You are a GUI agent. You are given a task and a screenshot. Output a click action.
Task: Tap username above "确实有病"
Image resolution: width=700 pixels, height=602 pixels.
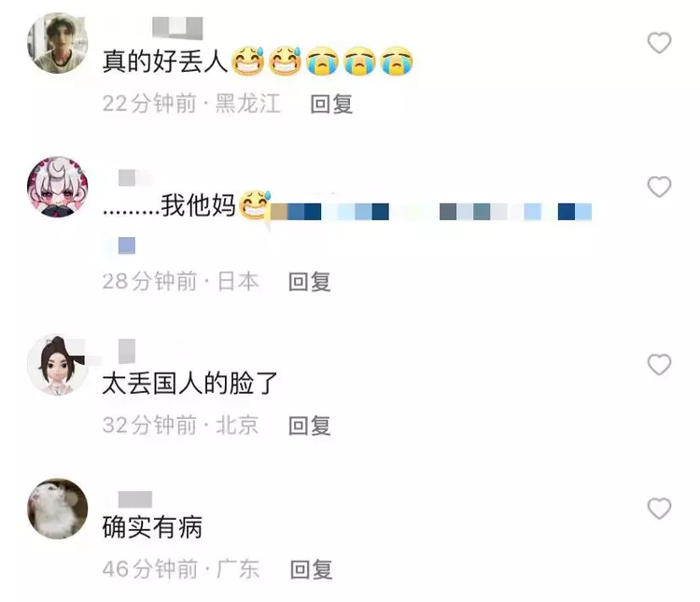(135, 499)
